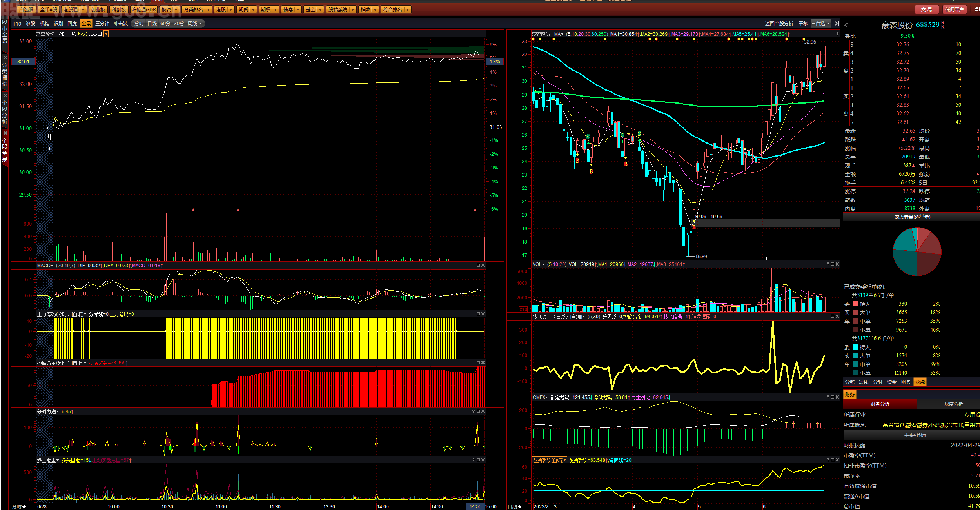Open the help icon on the MA chart header
The image size is (980, 510).
coord(837,34)
